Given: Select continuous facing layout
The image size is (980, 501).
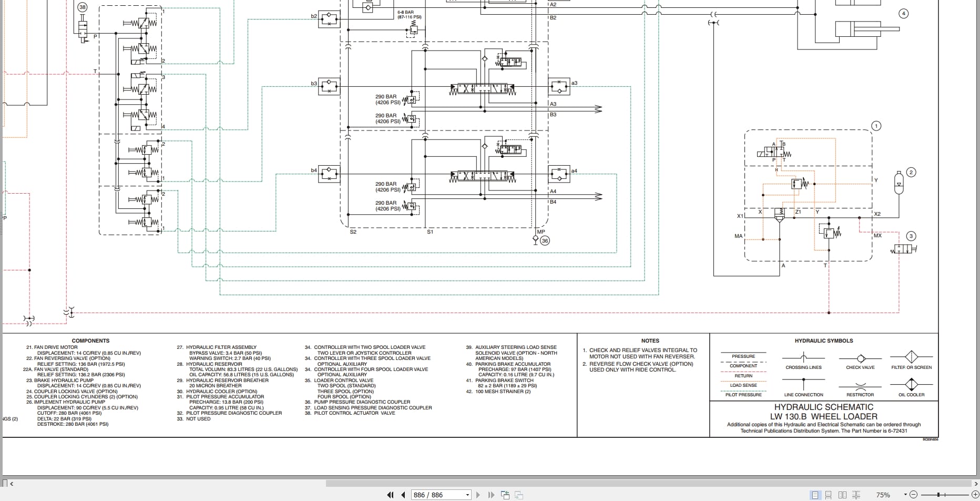Looking at the screenshot, I should (x=856, y=495).
